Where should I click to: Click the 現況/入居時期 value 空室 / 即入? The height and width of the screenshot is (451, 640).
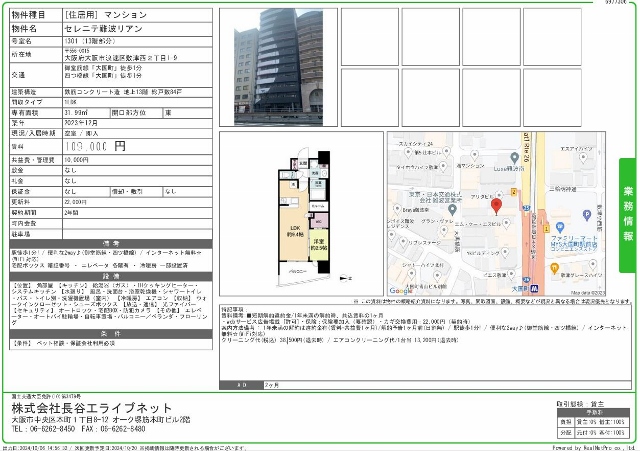coord(81,133)
